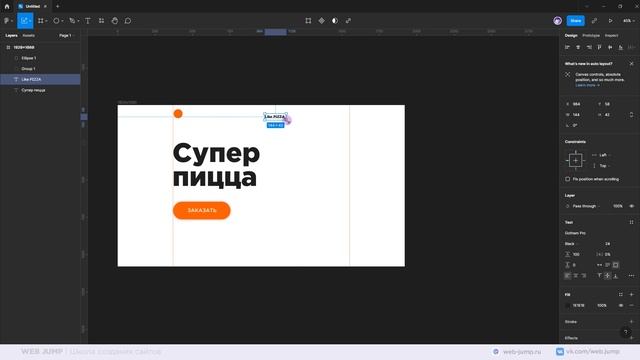Switch to the Design tab

pyautogui.click(x=571, y=36)
